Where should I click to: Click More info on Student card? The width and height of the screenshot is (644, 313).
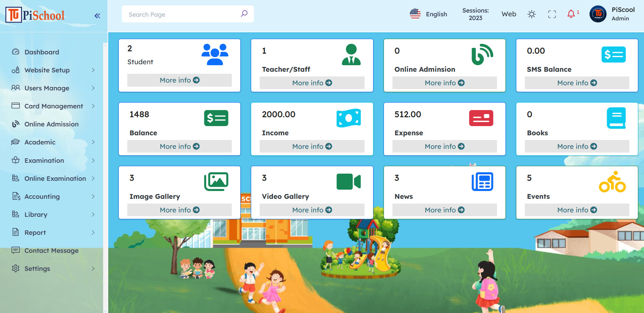pos(179,80)
